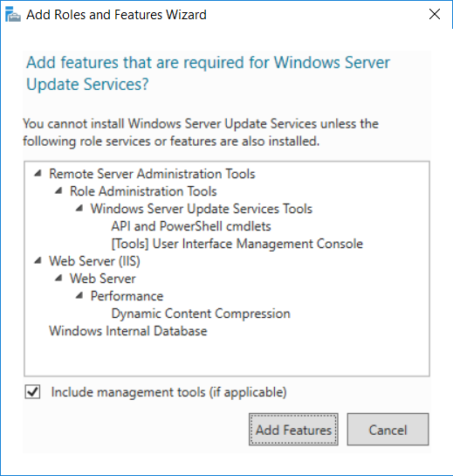Collapse the Performance tree arrow
453x476 pixels.
tap(79, 295)
